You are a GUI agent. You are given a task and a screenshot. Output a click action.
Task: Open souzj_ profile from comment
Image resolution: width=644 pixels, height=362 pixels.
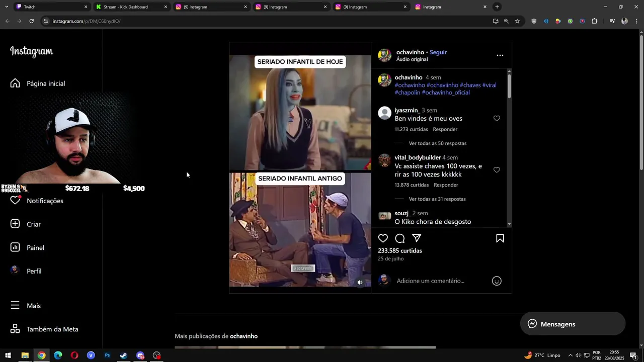(403, 213)
